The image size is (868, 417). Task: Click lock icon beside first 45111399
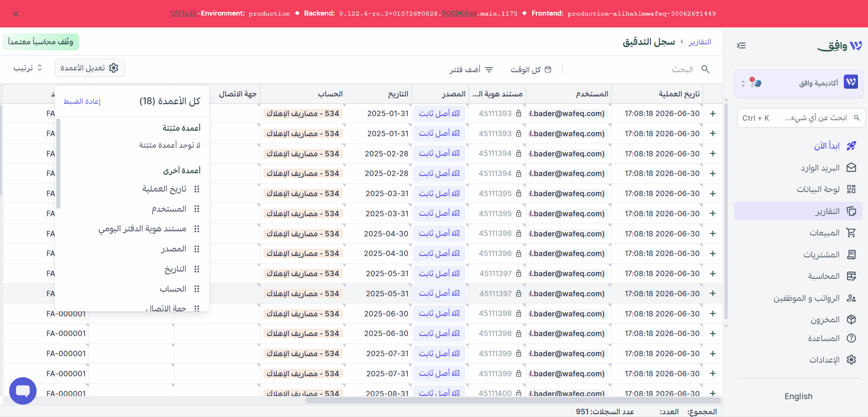(519, 353)
